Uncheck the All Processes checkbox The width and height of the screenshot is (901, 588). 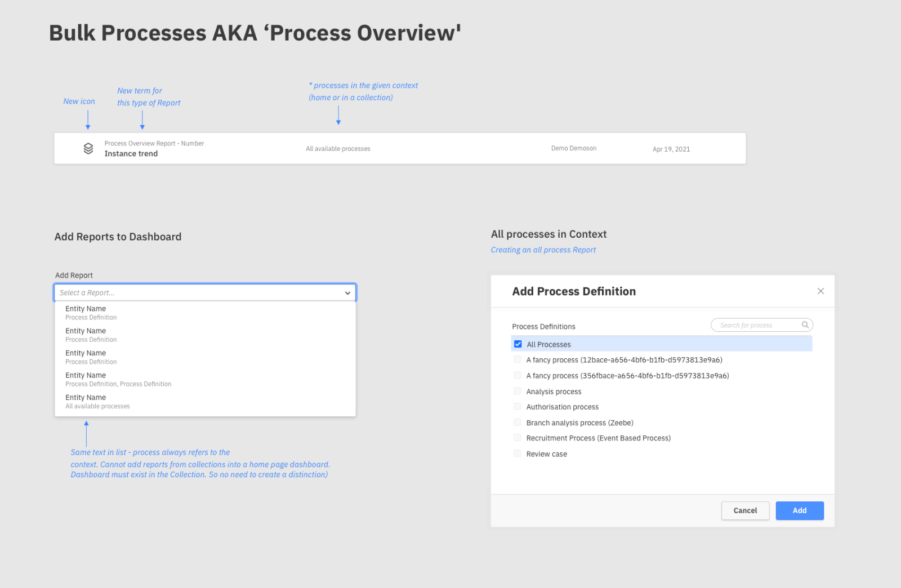click(x=518, y=344)
